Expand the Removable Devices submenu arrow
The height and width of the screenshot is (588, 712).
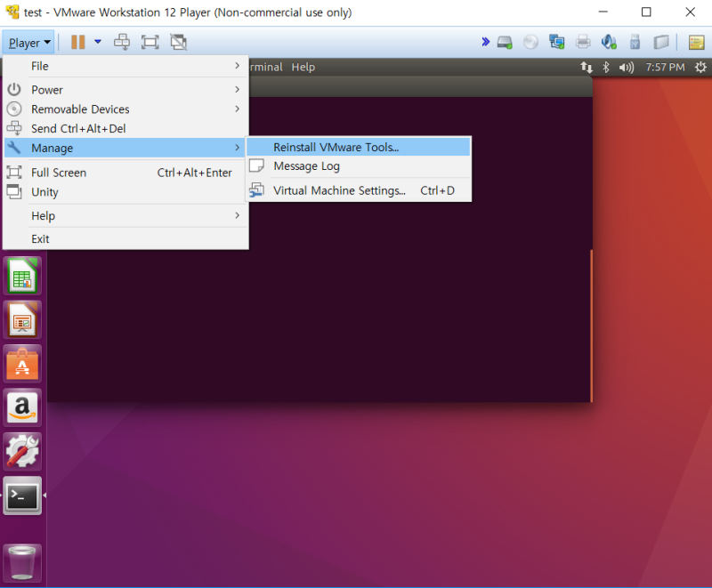click(x=238, y=109)
